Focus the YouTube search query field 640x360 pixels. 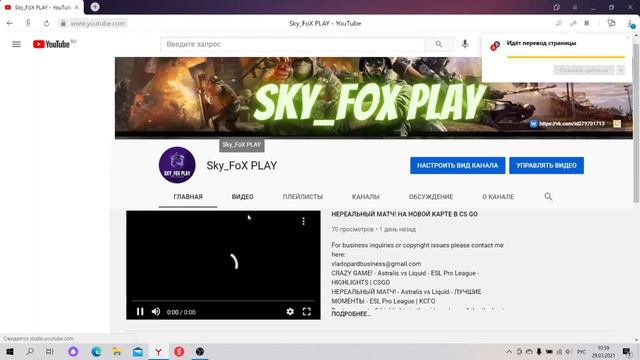click(x=293, y=44)
